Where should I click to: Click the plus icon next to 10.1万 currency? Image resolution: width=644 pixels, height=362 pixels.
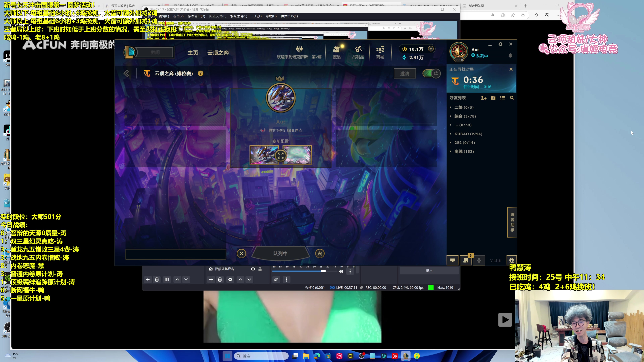pos(431,49)
